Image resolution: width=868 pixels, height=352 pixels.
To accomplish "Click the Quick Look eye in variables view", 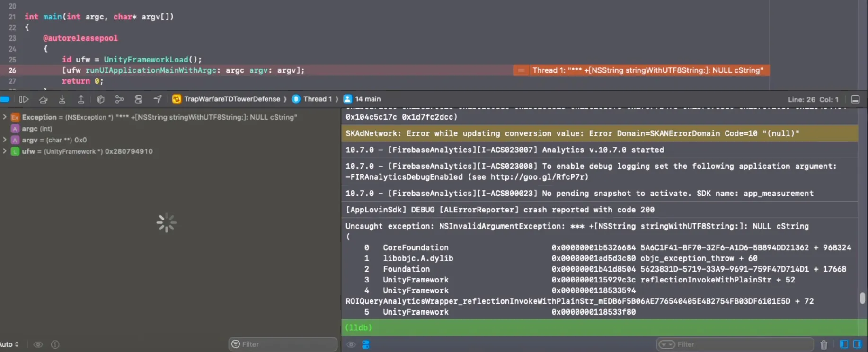I will (38, 344).
